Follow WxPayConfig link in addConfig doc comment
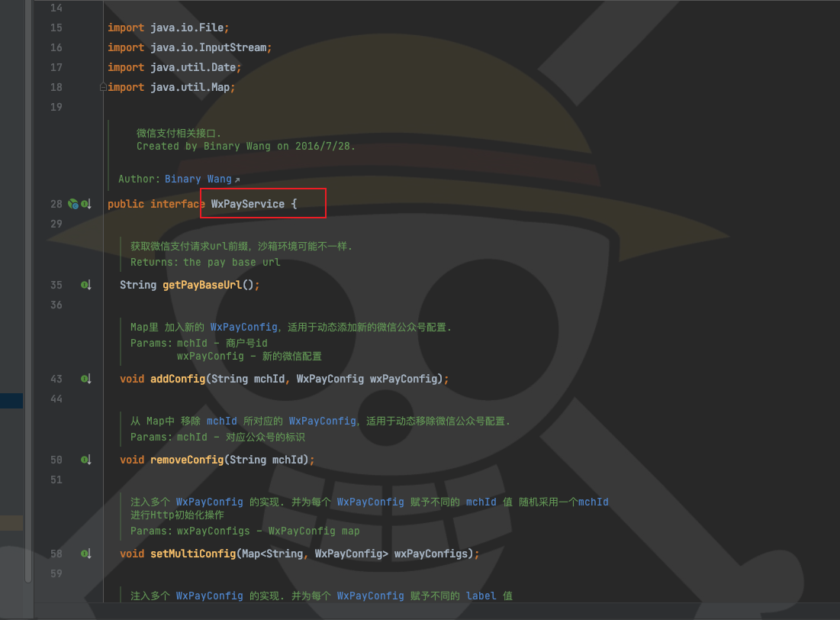Screen dimensions: 840x620 click(x=243, y=327)
